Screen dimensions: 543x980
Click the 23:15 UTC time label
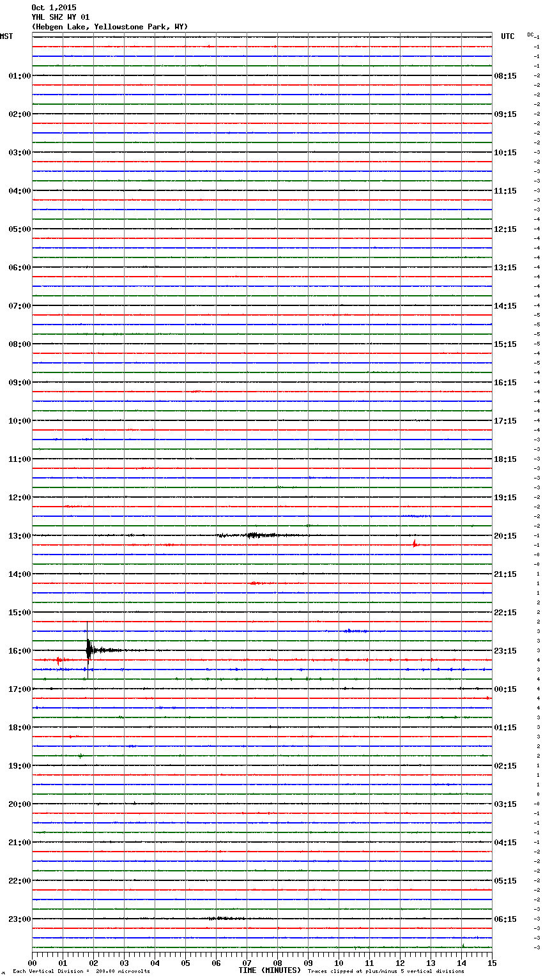505,651
